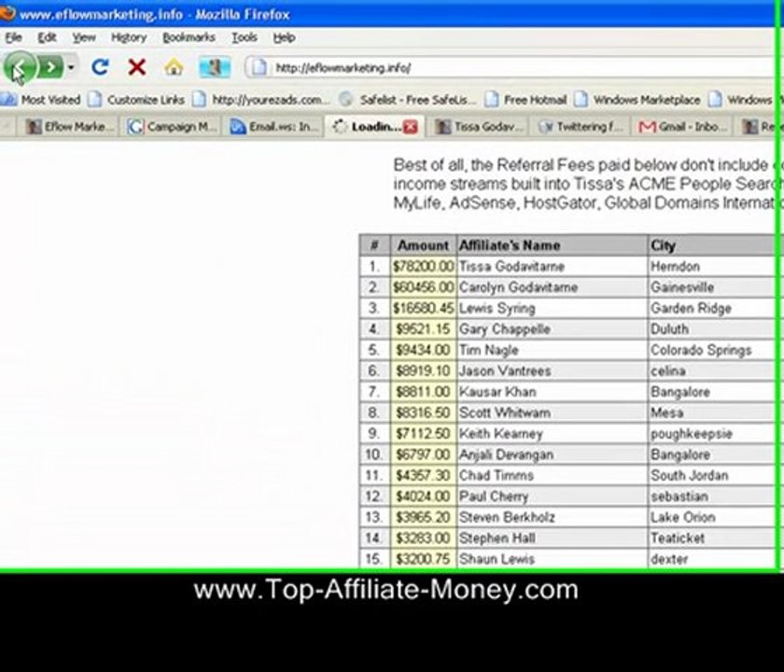Click the name Scott Whitwam
The image size is (784, 672).
point(505,413)
